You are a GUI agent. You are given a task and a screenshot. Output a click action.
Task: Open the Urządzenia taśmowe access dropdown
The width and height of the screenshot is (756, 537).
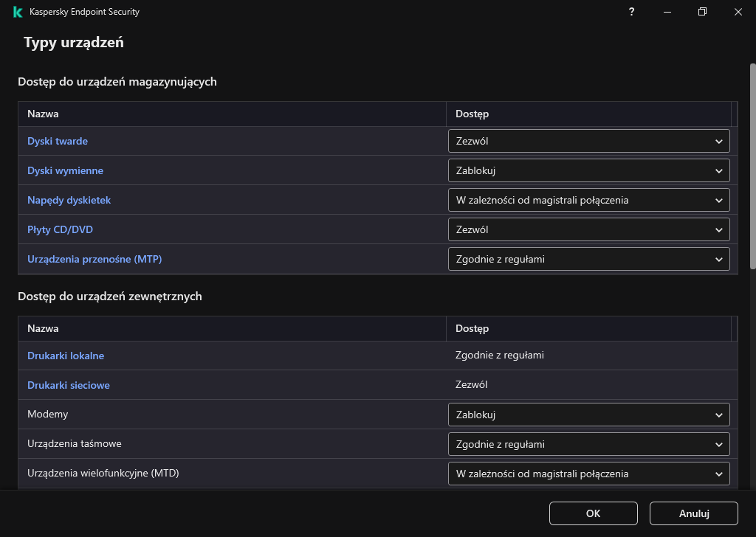tap(588, 444)
